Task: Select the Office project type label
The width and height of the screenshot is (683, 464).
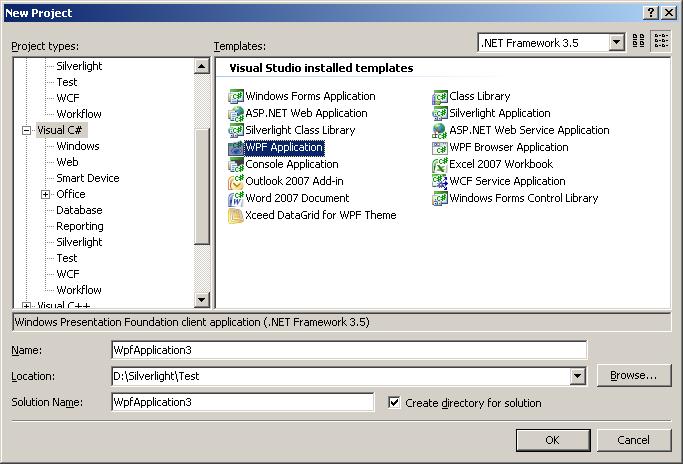Action: (x=71, y=194)
